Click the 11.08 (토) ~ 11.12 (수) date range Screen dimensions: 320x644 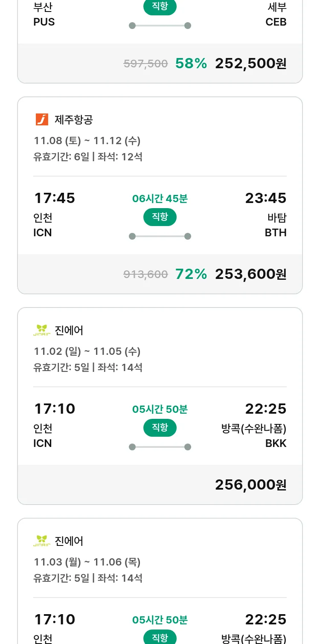click(x=87, y=141)
